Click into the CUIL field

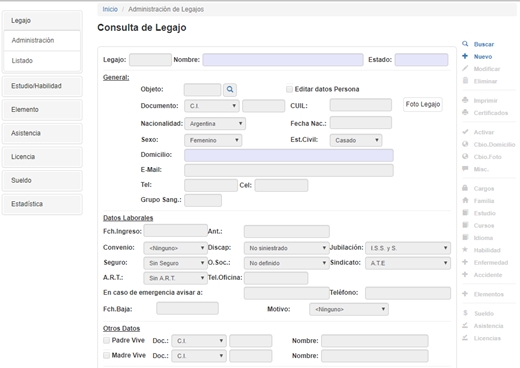coord(361,105)
